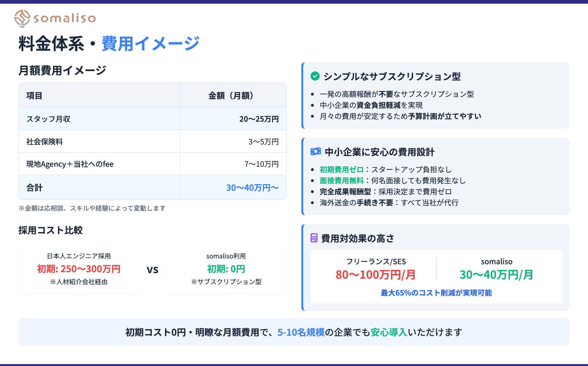
Task: Click the green 30〜40万円/月 figure
Action: (496, 275)
